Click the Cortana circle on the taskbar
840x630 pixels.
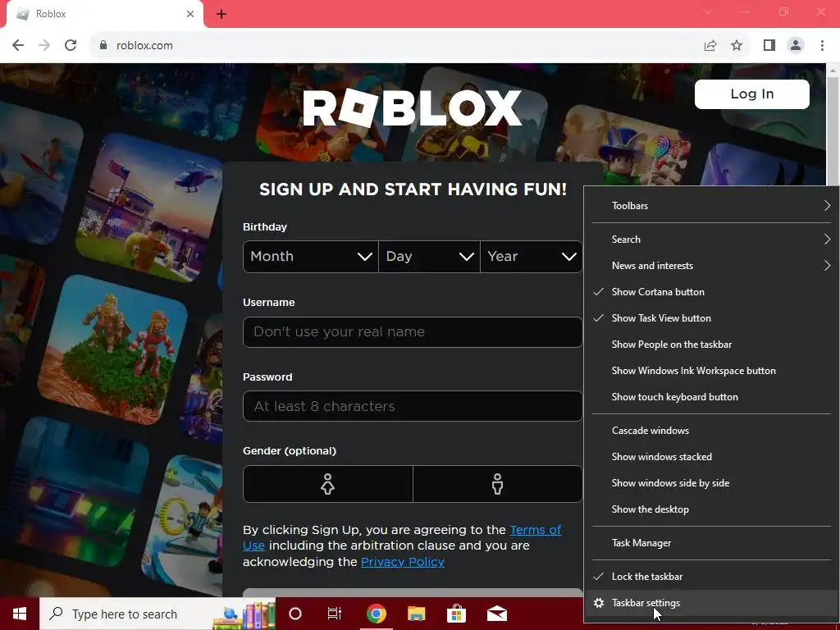click(295, 614)
